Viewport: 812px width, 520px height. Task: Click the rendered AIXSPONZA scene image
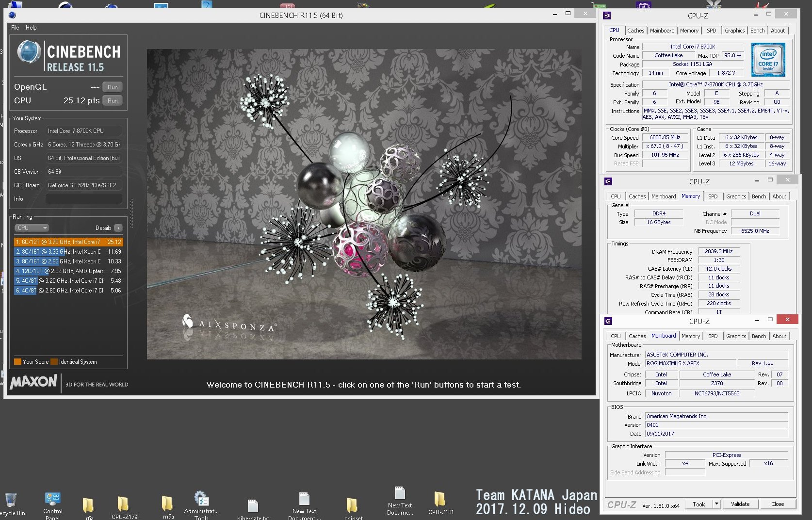click(364, 204)
